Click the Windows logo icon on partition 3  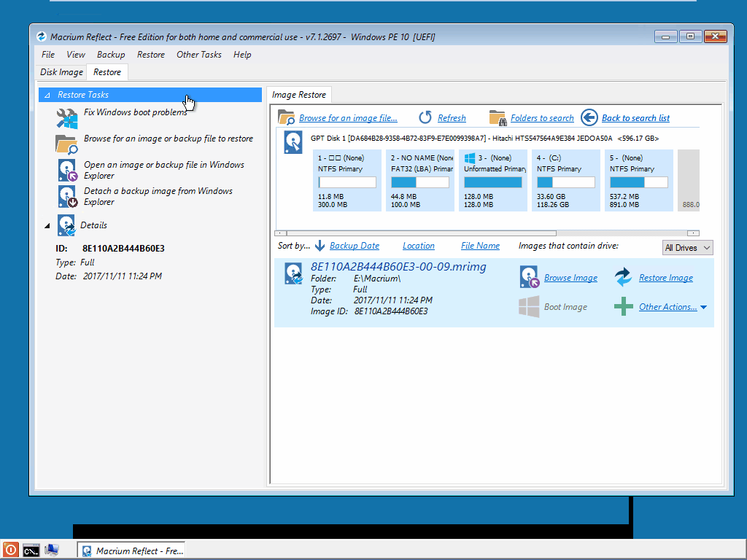click(x=470, y=158)
